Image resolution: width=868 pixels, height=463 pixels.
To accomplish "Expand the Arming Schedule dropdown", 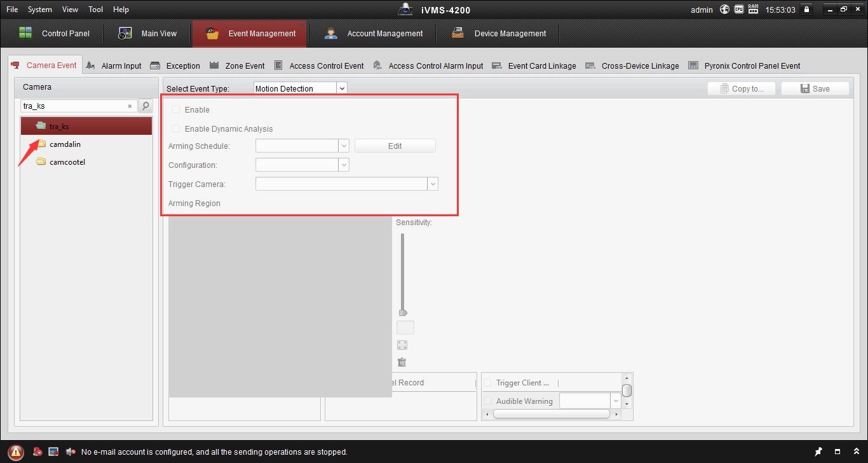I will pos(344,146).
